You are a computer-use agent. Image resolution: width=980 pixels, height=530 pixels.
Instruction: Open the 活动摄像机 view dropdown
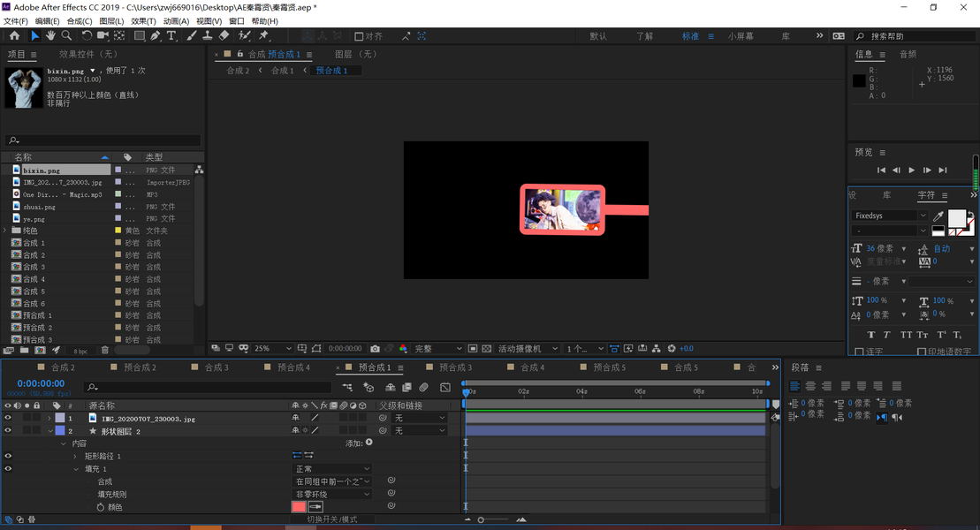[528, 349]
